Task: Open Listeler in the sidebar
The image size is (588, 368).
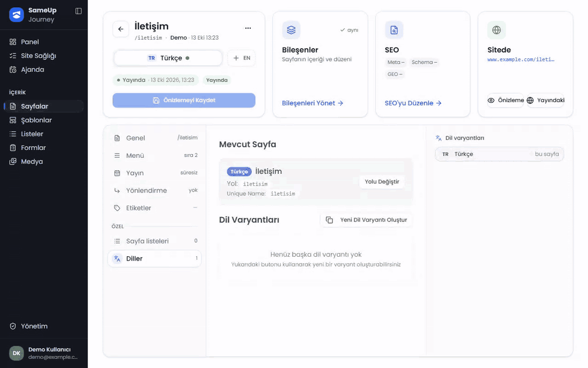Action: pos(44,134)
